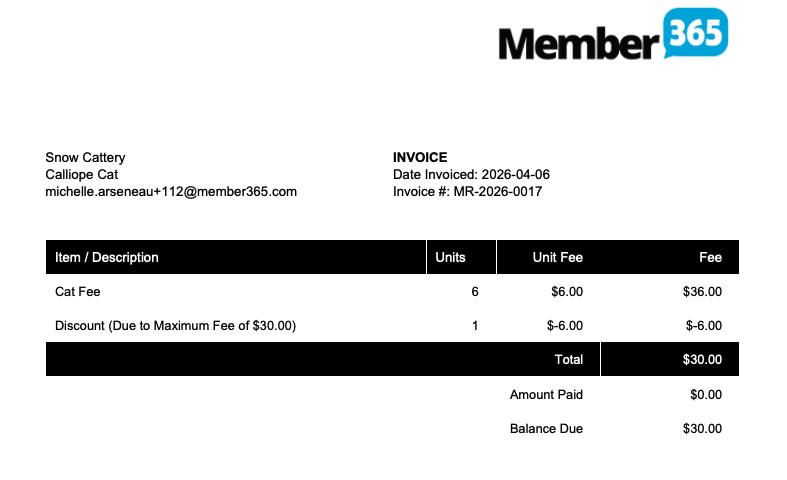Click the Amount Paid label
The height and width of the screenshot is (480, 787).
tap(546, 394)
